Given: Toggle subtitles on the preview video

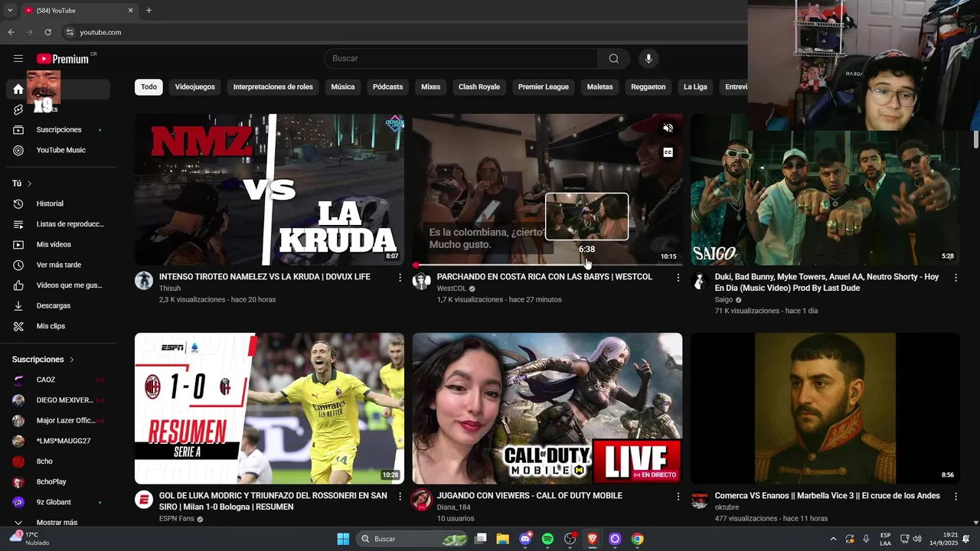Looking at the screenshot, I should pos(668,152).
